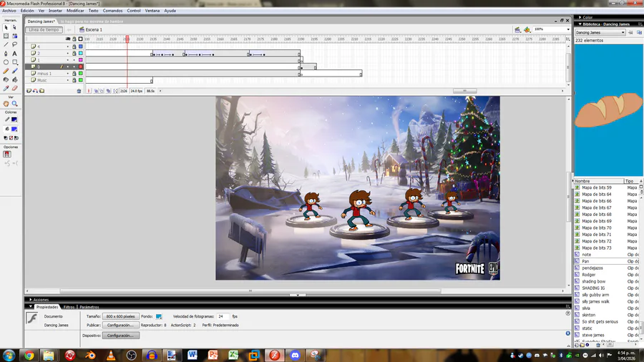Image resolution: width=644 pixels, height=362 pixels.
Task: Select the Ink Bottle tool
Action: [6, 79]
